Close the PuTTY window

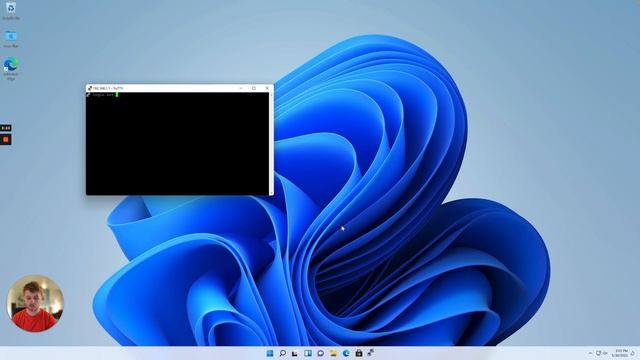tap(267, 88)
